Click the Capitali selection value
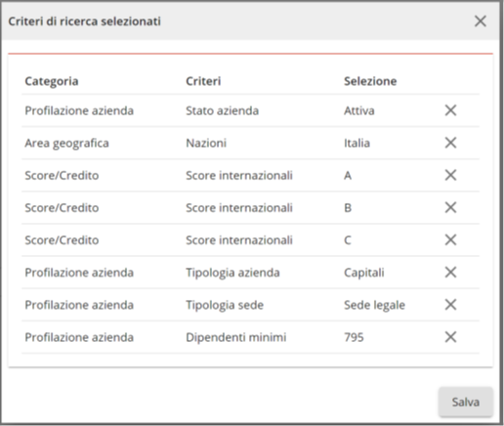This screenshot has width=504, height=426. click(x=364, y=273)
